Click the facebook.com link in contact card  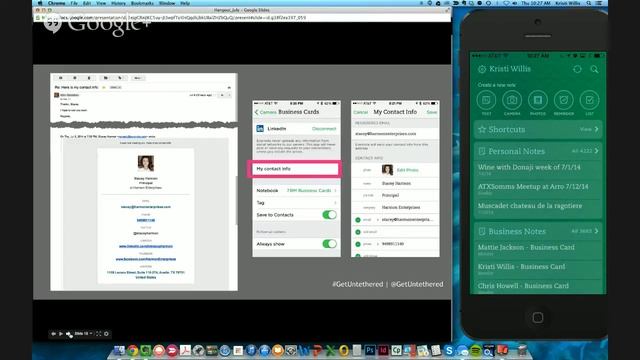[146, 259]
